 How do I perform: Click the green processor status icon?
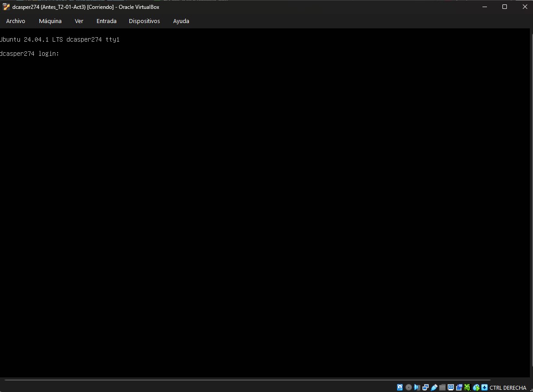click(467, 388)
